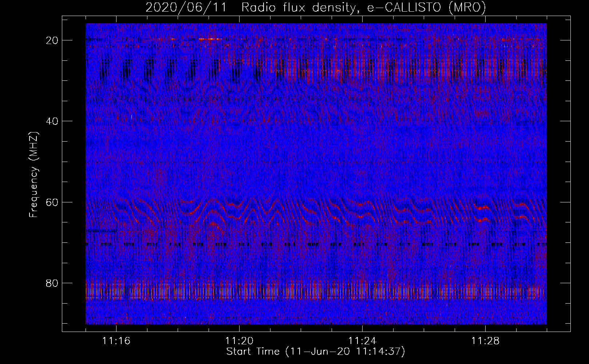Click the '11:16' time tick label
589x364 pixels.
pos(116,341)
